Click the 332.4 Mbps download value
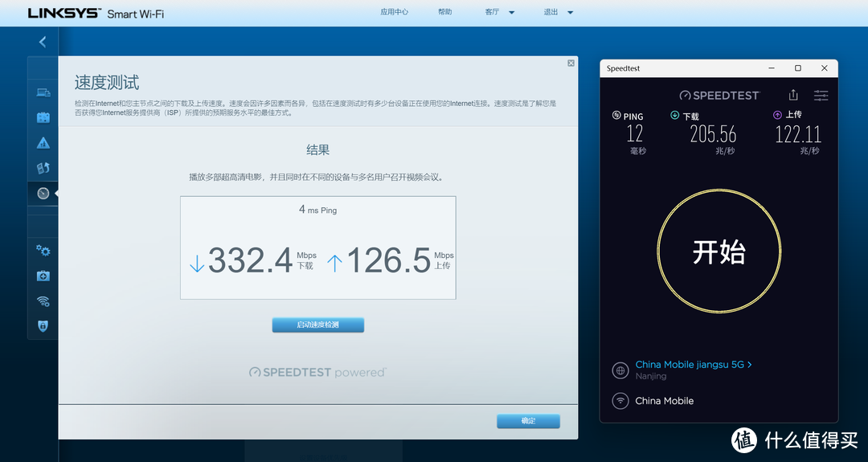The width and height of the screenshot is (868, 462). [250, 260]
